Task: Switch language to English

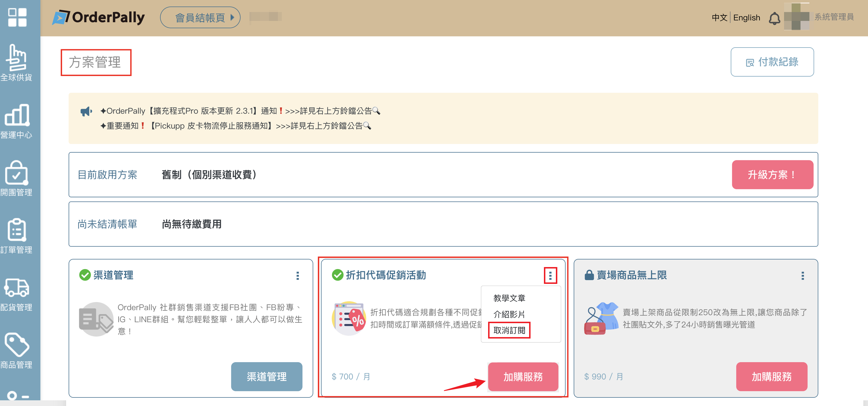Action: coord(747,18)
